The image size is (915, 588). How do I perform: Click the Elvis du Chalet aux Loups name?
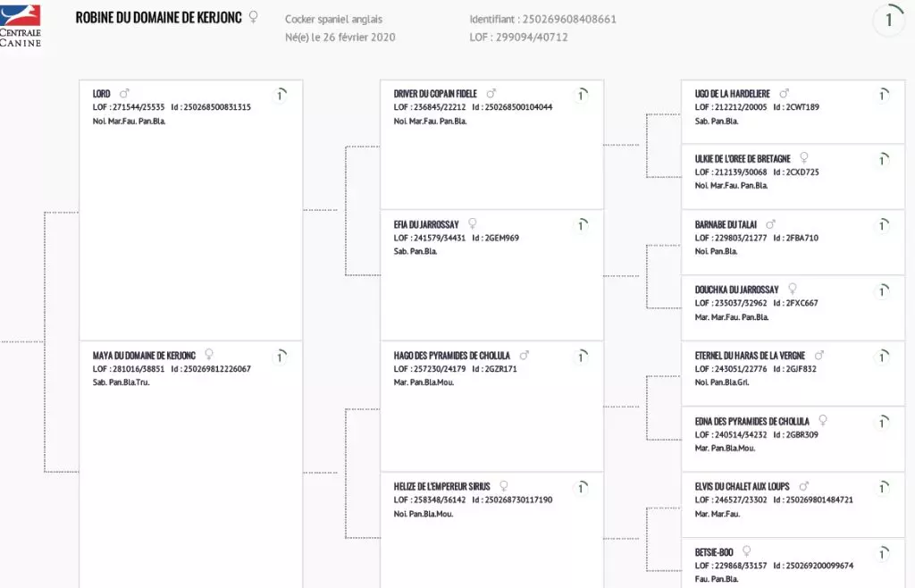(x=742, y=487)
